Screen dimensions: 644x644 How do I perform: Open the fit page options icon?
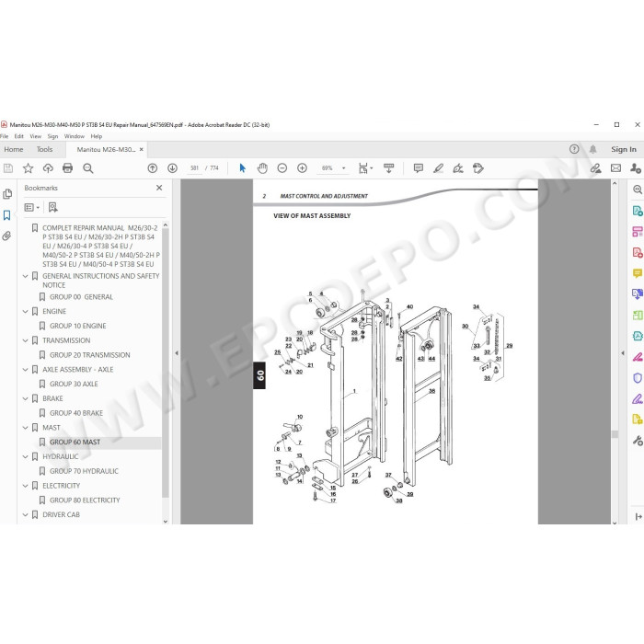[x=364, y=168]
